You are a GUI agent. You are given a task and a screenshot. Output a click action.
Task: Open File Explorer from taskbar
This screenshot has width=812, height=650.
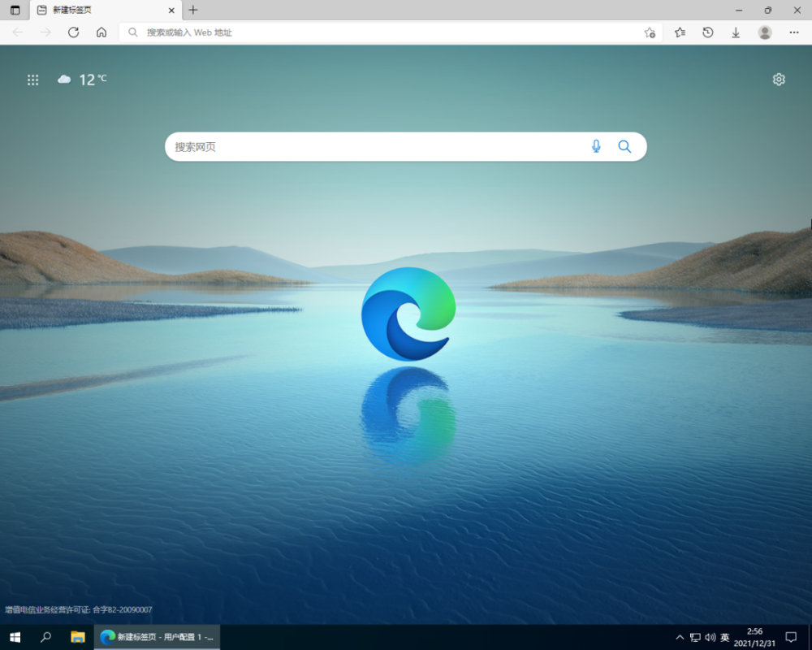click(78, 637)
